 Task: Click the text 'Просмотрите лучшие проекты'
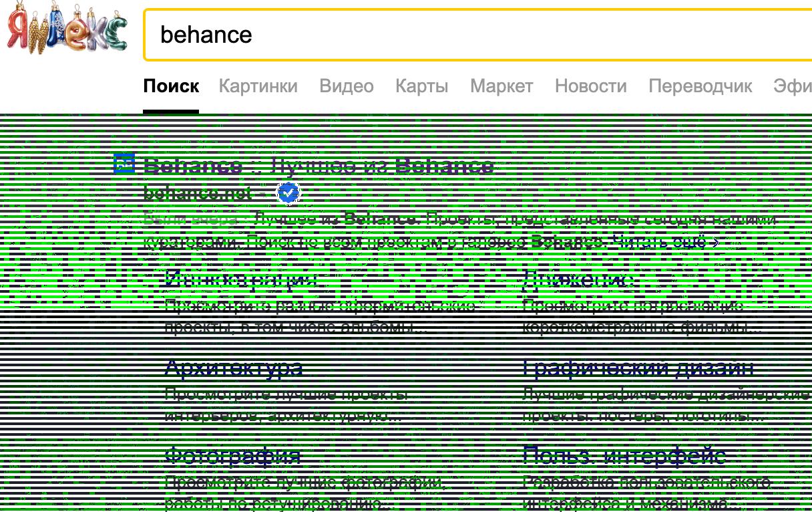pos(286,394)
